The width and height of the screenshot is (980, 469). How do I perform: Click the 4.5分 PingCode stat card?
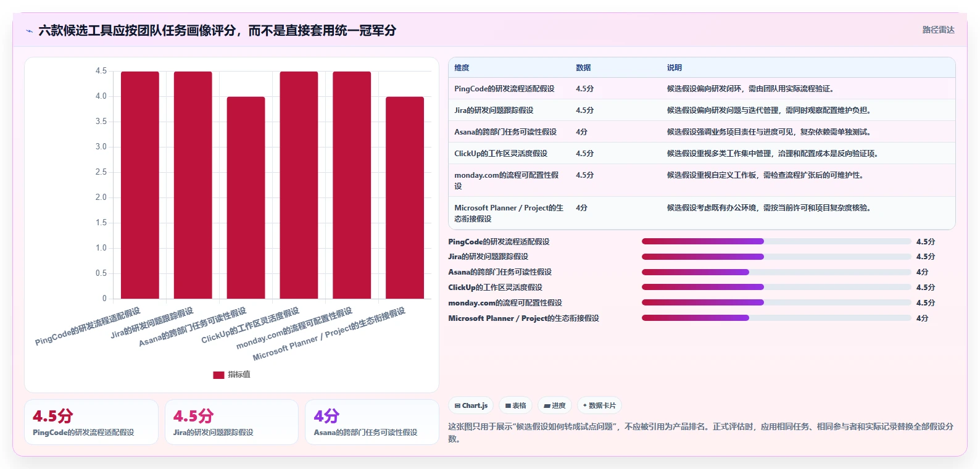coord(91,422)
